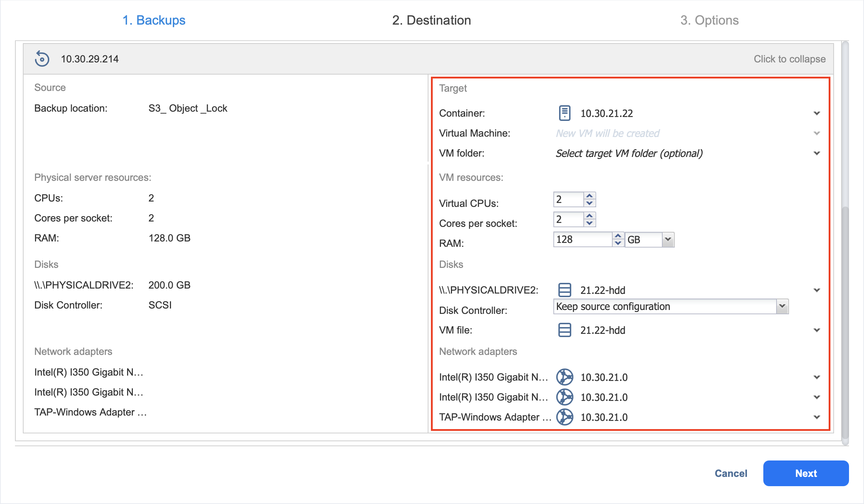
Task: Expand the VM folder selection dropdown
Action: [x=817, y=153]
